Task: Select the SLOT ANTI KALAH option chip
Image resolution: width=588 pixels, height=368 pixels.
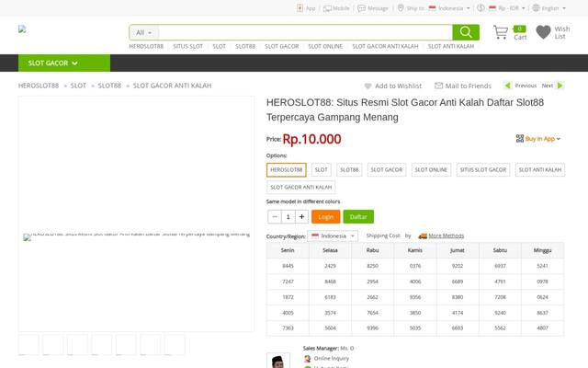Action: coord(540,169)
